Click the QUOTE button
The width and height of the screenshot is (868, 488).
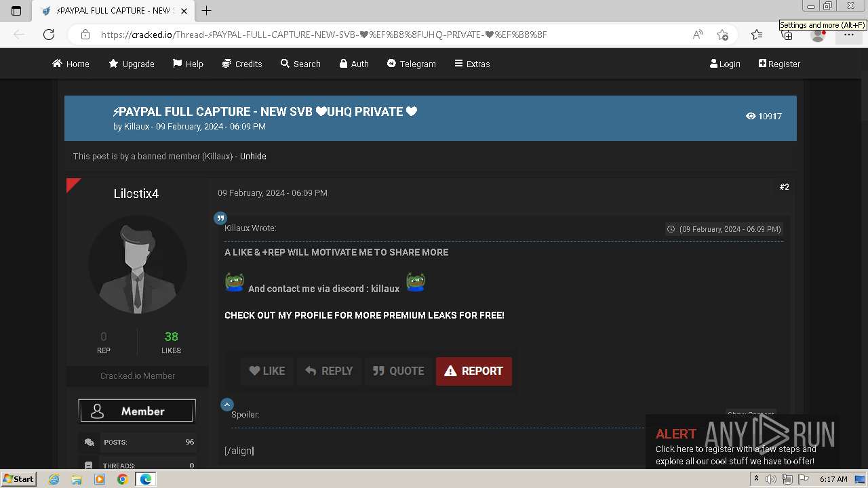point(398,371)
